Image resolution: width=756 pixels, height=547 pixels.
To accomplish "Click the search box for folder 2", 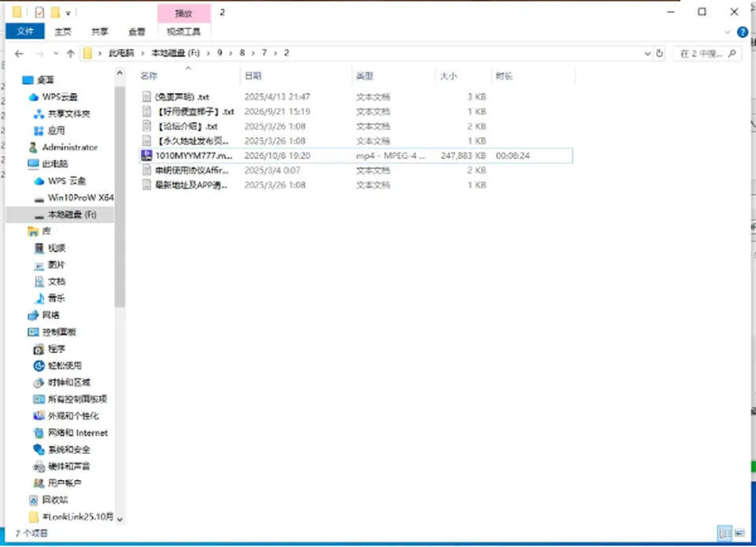I will (707, 54).
